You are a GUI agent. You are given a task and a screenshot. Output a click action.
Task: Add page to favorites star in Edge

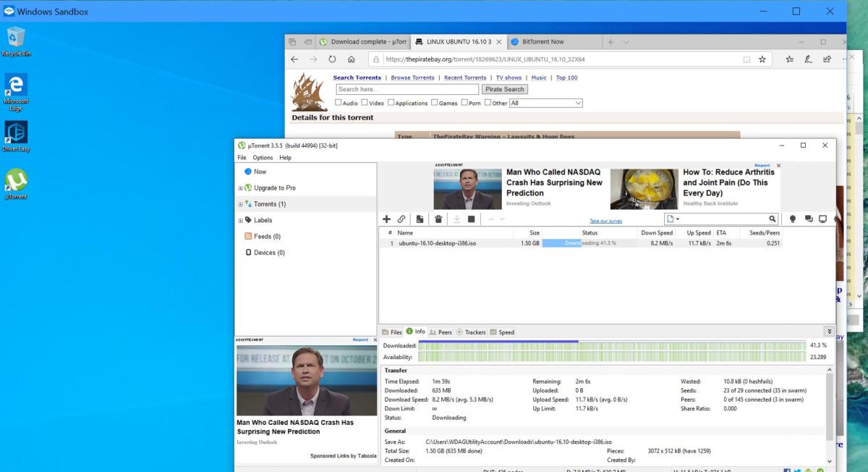click(762, 59)
